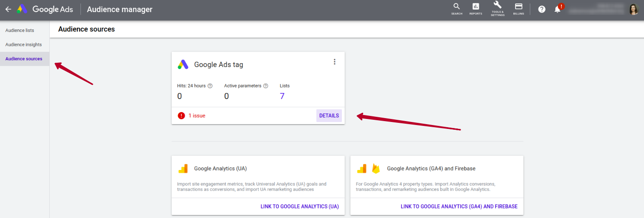Click the Active parameters label
The width and height of the screenshot is (644, 218).
[x=243, y=86]
